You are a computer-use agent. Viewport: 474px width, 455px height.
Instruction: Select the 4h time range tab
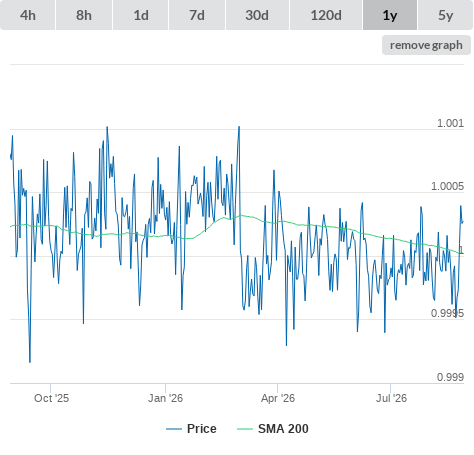coord(28,15)
